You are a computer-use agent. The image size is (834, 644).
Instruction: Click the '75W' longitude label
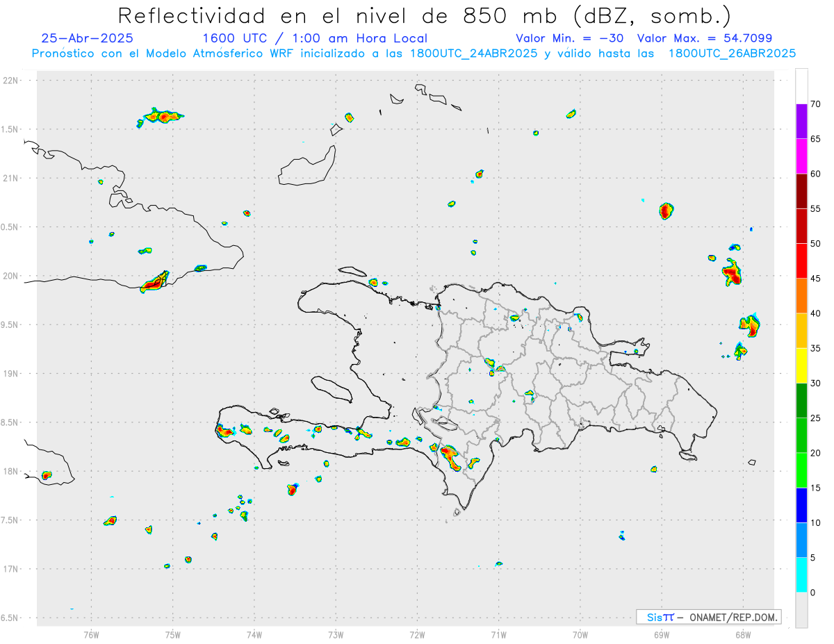(x=173, y=635)
